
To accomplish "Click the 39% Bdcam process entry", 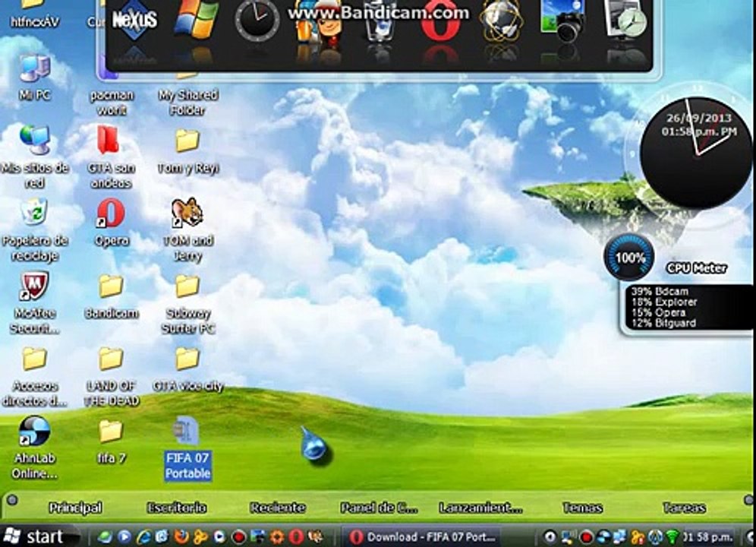I will pos(660,291).
